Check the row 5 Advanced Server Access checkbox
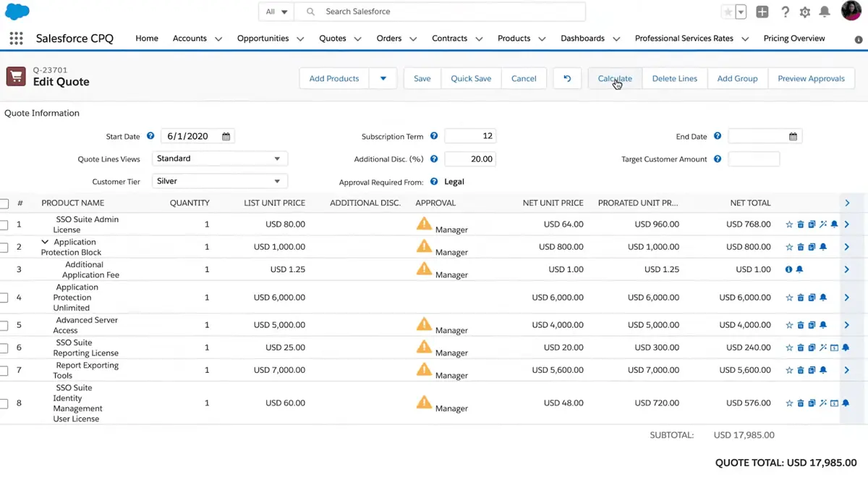868x488 pixels. coord(4,326)
